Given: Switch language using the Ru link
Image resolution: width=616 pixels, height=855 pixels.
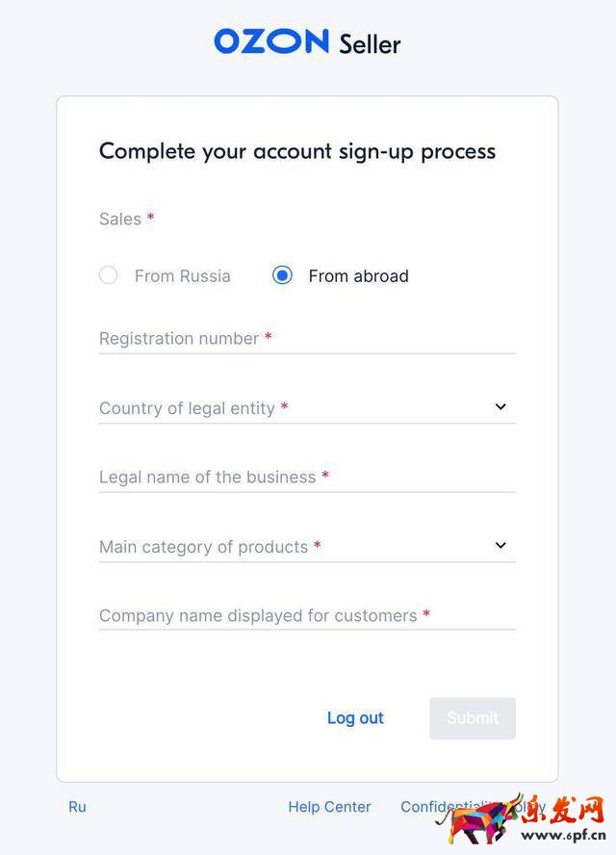Looking at the screenshot, I should (x=77, y=807).
